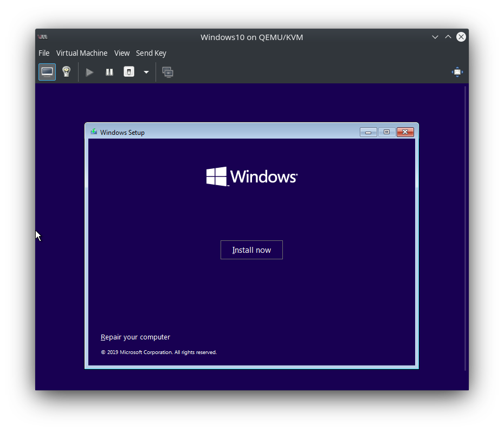Maximize the Windows Setup dialog
Viewport: 504px width, 432px height.
pyautogui.click(x=387, y=132)
